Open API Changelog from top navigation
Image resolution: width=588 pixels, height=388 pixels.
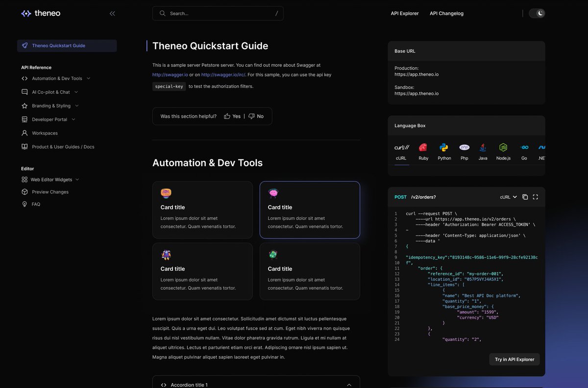point(446,13)
